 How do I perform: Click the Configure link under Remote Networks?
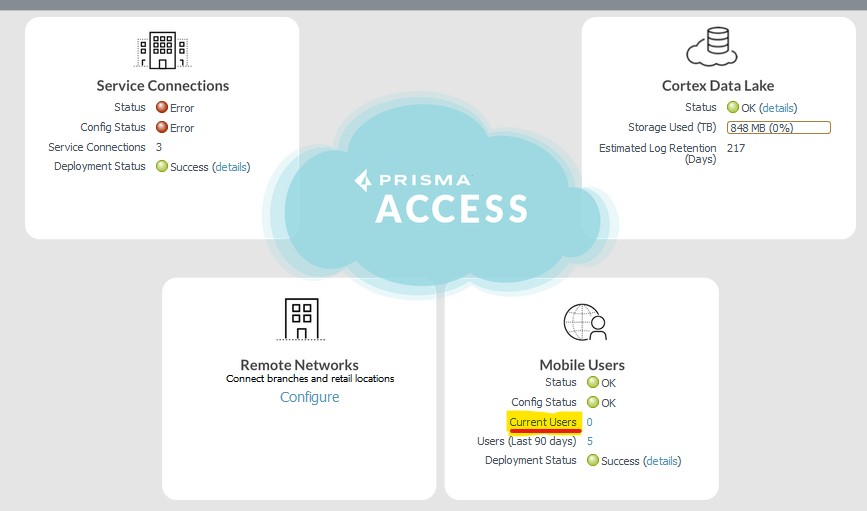[x=309, y=397]
